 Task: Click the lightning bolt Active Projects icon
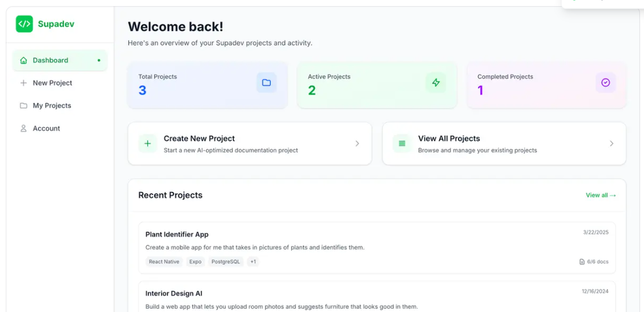(436, 82)
